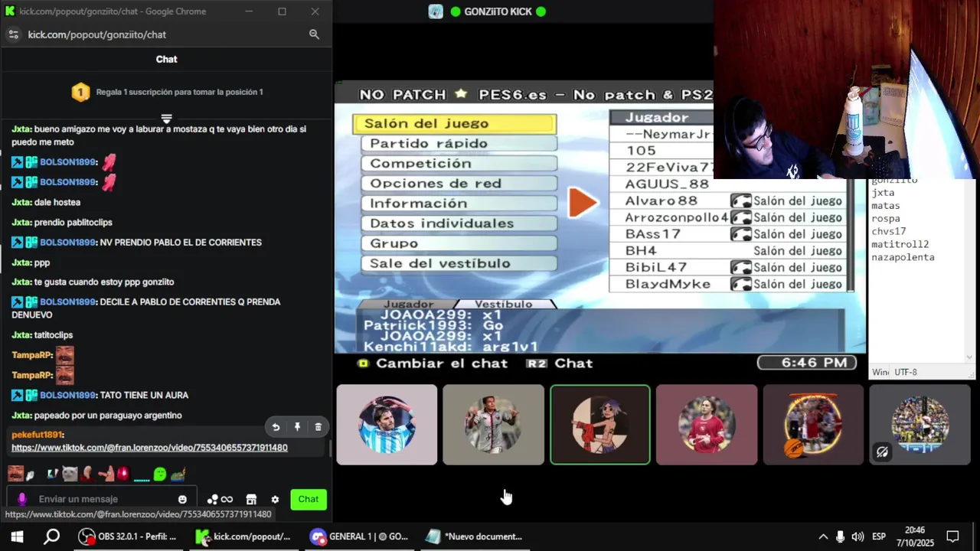Click BOLSON1899 on TATO TIENE UN AURA message
Screen dimensions: 980x551
(x=67, y=395)
